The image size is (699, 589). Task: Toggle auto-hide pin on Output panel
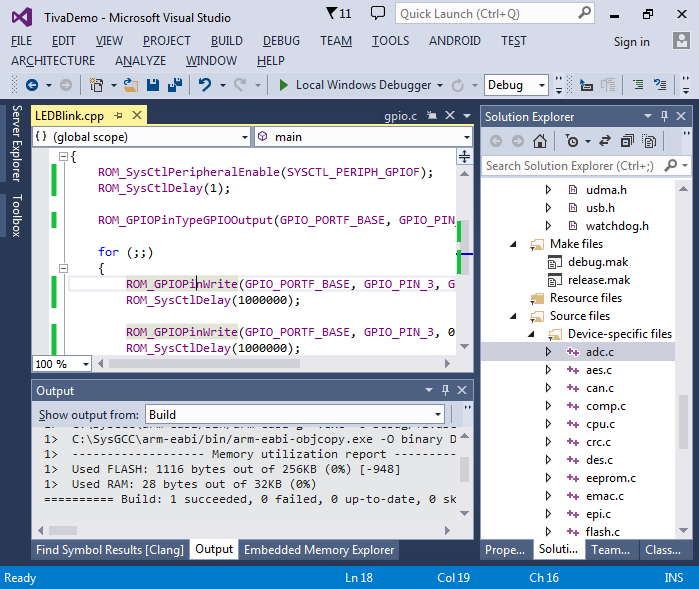point(445,390)
